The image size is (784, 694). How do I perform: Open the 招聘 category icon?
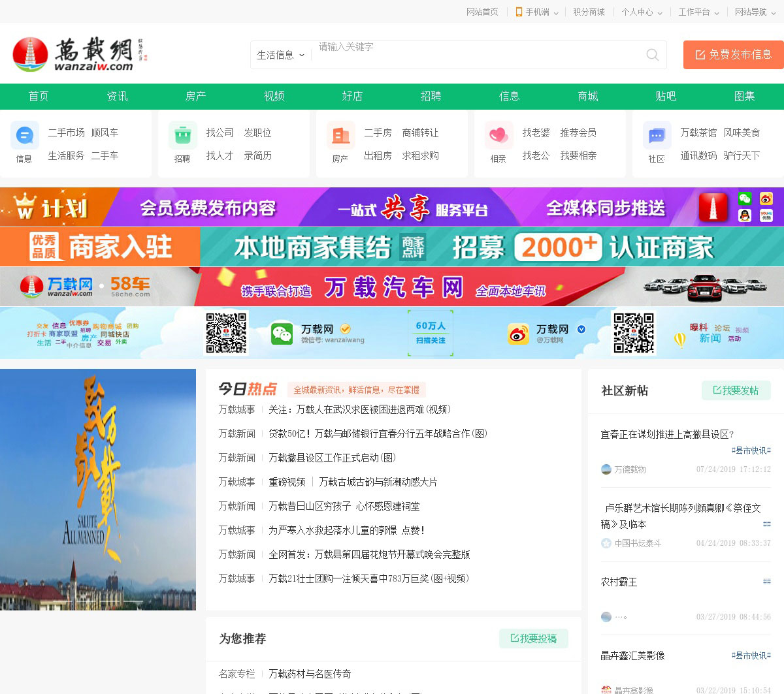pyautogui.click(x=182, y=136)
